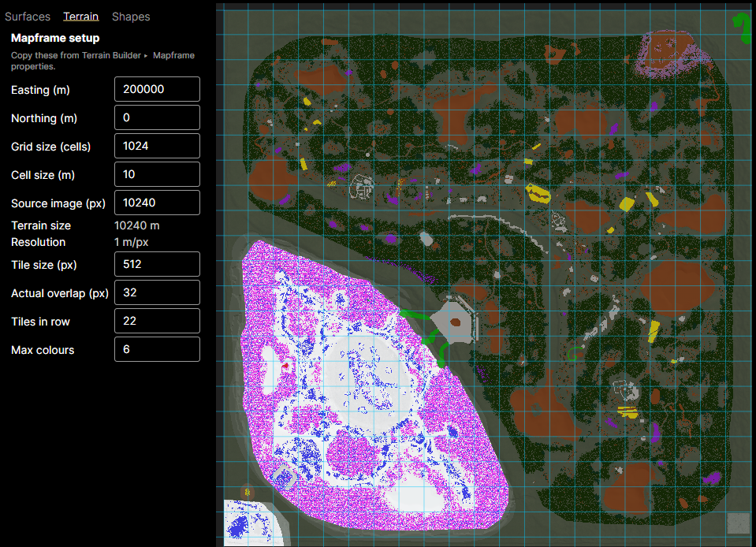Viewport: 756px width, 547px height.
Task: Click the 'Terrain size' label
Action: click(x=41, y=225)
